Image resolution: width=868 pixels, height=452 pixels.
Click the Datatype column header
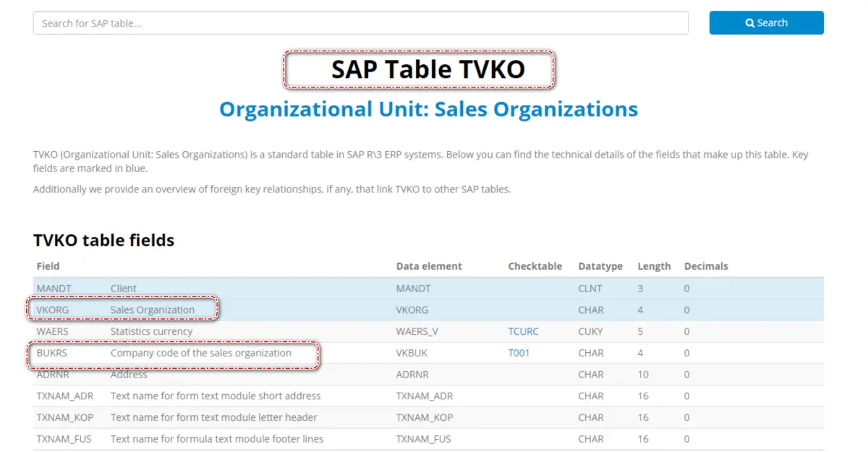coord(600,265)
